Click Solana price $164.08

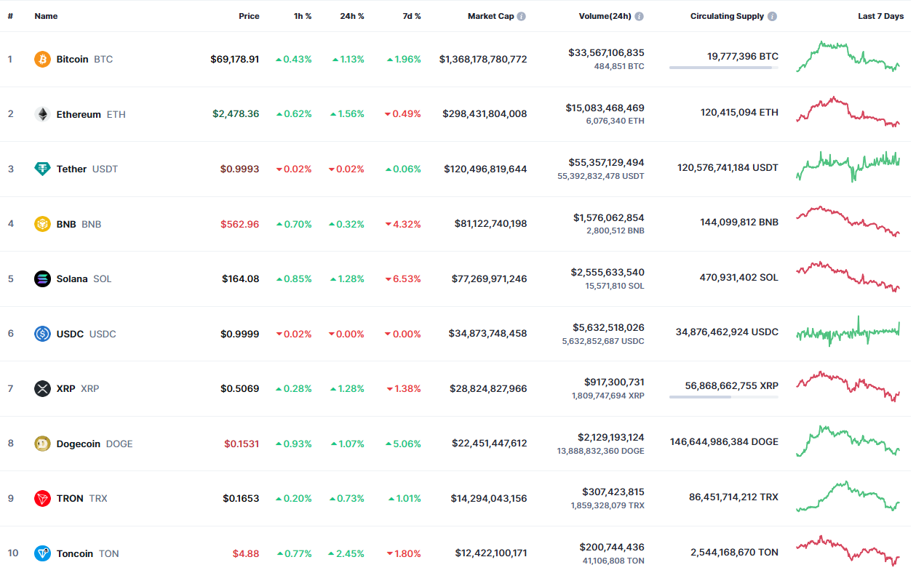click(x=240, y=279)
